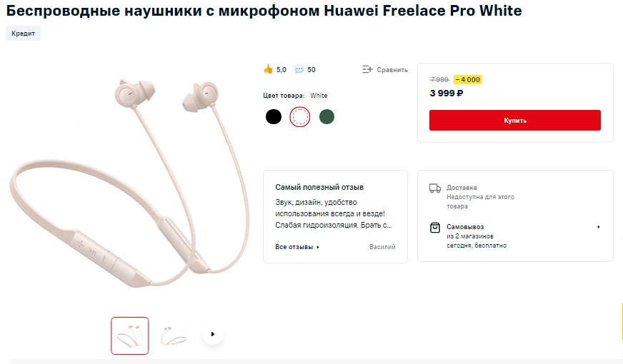Open all reviews link arrow
Image resolution: width=623 pixels, height=364 pixels.
coord(318,247)
